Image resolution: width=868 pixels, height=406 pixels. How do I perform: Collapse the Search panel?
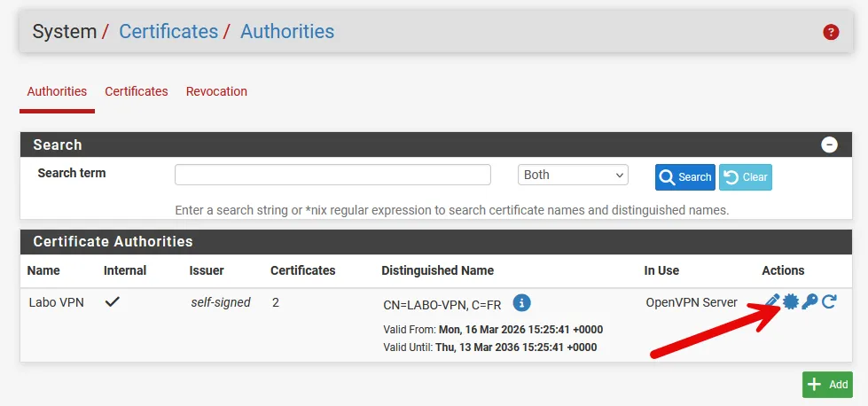pyautogui.click(x=829, y=144)
